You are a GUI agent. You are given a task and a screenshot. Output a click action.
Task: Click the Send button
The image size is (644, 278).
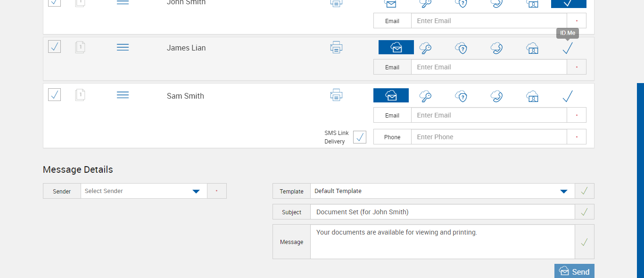click(x=574, y=271)
